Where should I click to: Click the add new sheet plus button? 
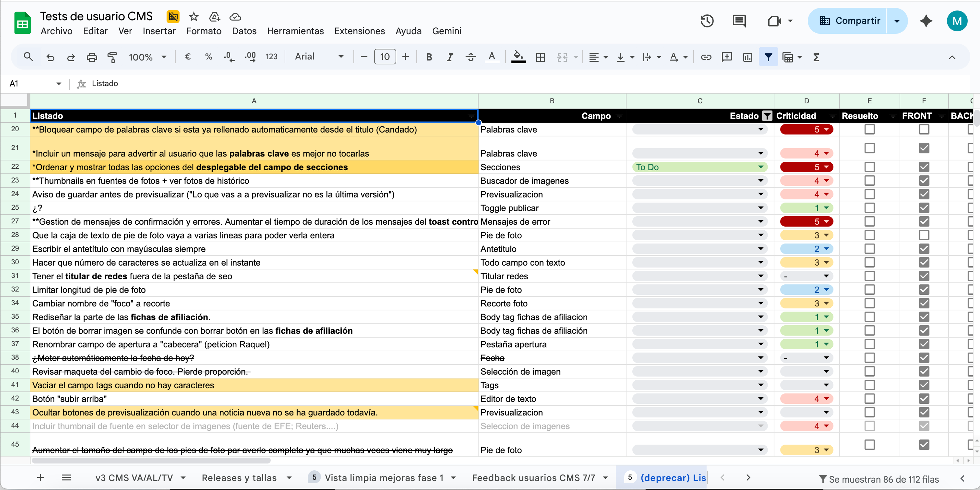(41, 477)
